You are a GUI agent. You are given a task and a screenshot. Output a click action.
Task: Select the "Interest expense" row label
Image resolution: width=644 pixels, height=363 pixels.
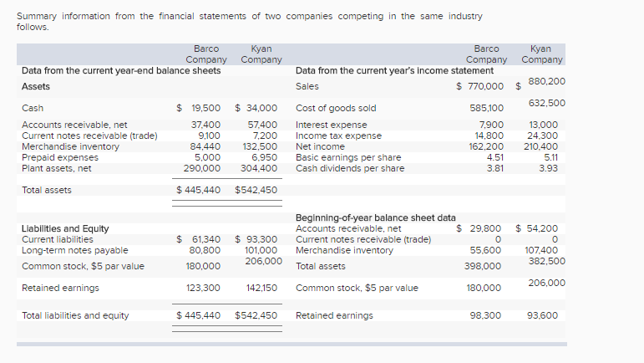pos(331,125)
